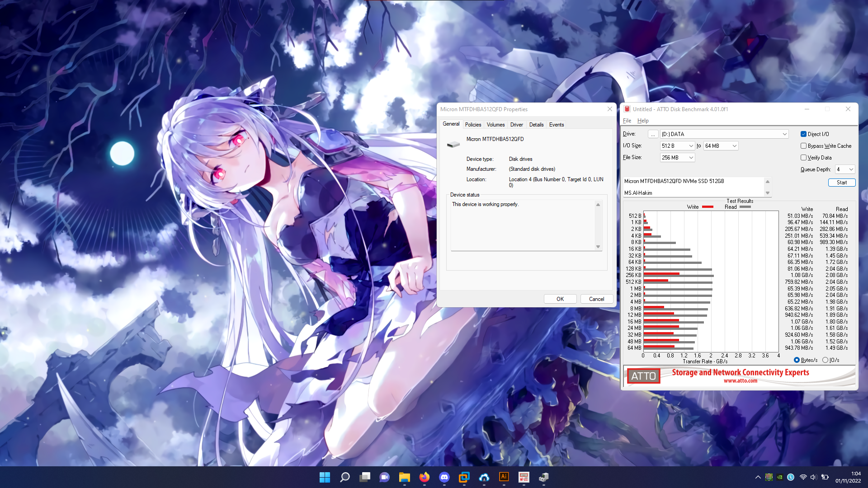
Task: Minimize the ATTO Disk Benchmark window
Action: tap(807, 109)
